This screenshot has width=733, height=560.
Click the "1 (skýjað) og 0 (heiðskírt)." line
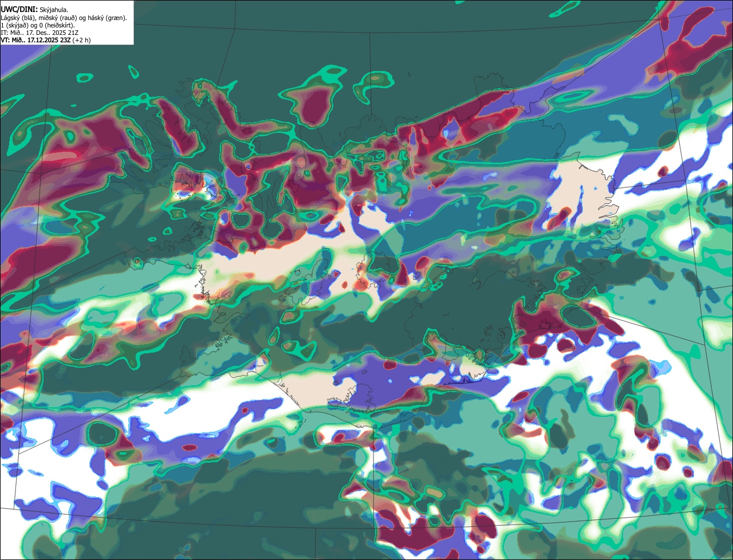pyautogui.click(x=38, y=25)
